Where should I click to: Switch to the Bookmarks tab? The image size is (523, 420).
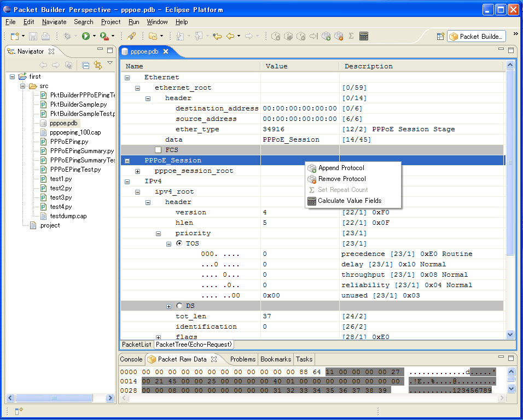276,359
